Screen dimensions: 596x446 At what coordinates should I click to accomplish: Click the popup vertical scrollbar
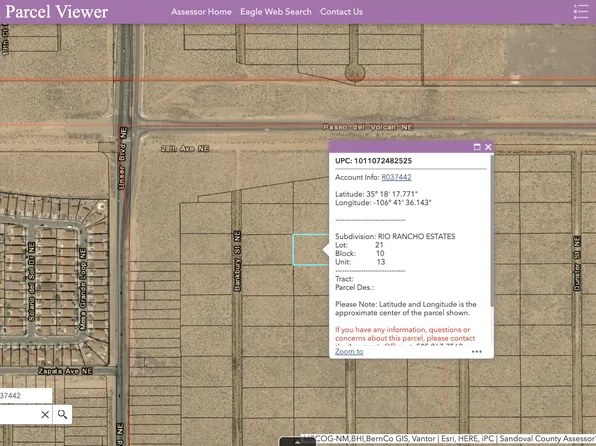click(x=492, y=230)
